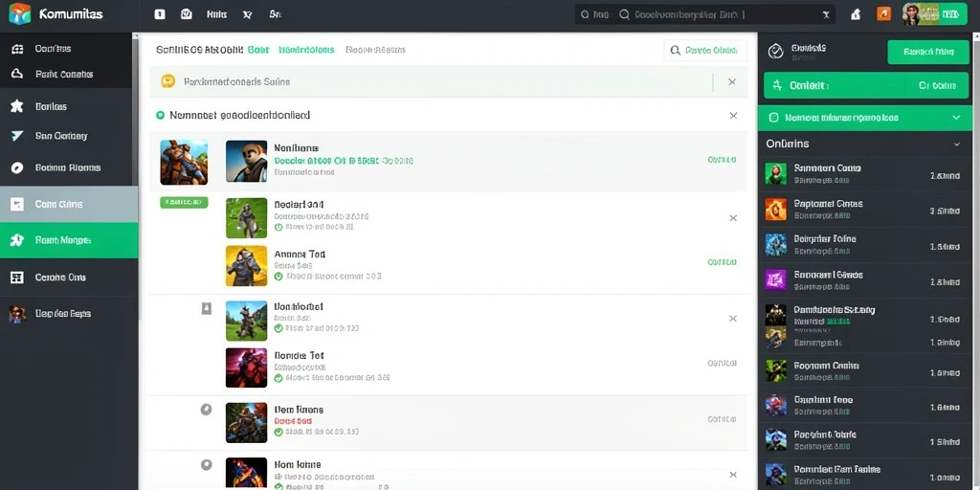Screen dimensions: 980x490
Task: Switch to the gray third tab
Action: coord(375,50)
